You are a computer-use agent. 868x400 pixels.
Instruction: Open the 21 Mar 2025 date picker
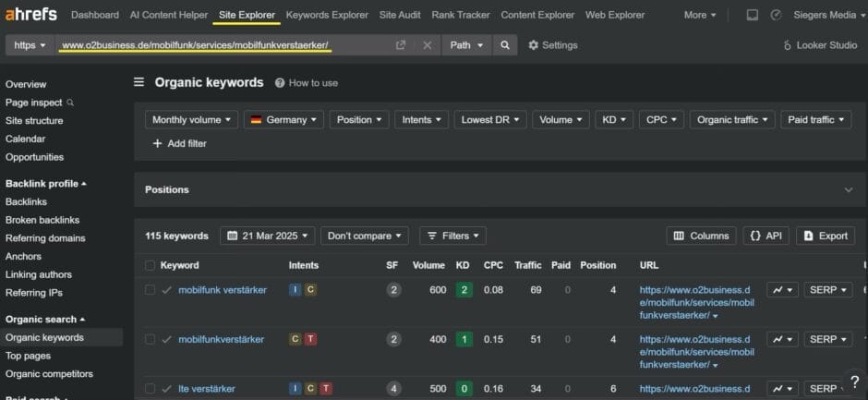(268, 236)
